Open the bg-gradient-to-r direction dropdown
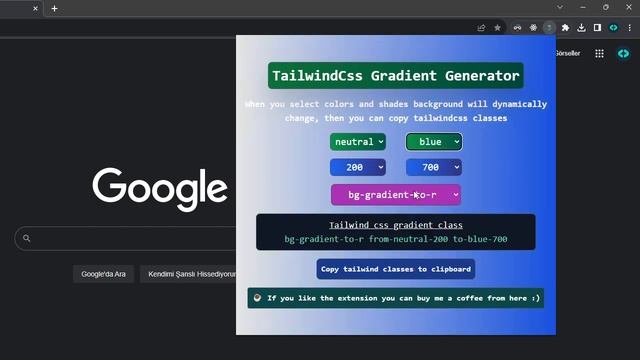Viewport: 640px width, 360px height. (396, 195)
